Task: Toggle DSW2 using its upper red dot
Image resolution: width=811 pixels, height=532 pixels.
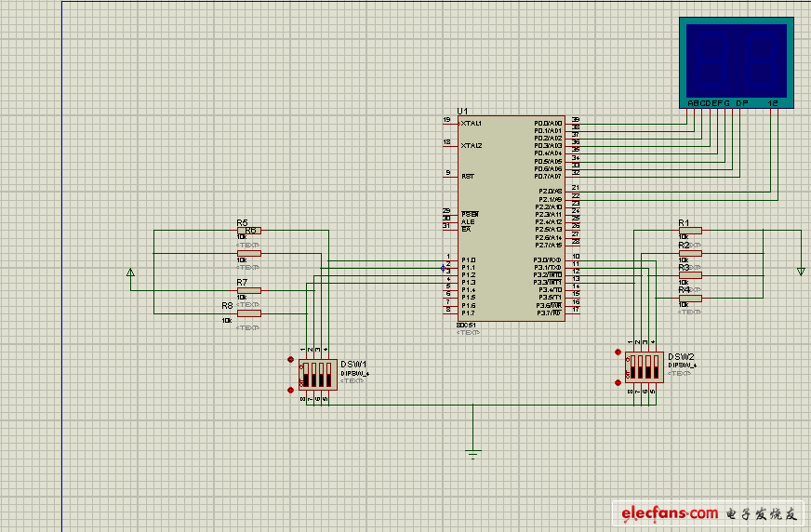Action: point(618,352)
